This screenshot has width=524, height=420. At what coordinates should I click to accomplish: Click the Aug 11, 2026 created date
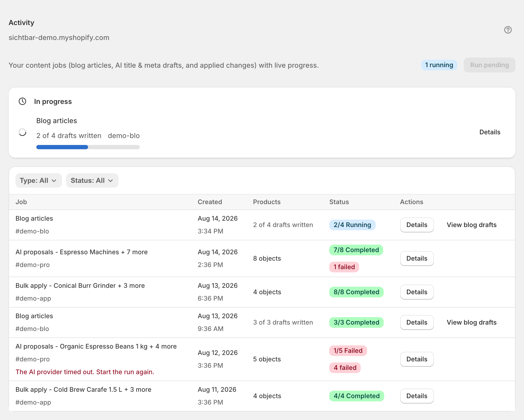click(217, 390)
